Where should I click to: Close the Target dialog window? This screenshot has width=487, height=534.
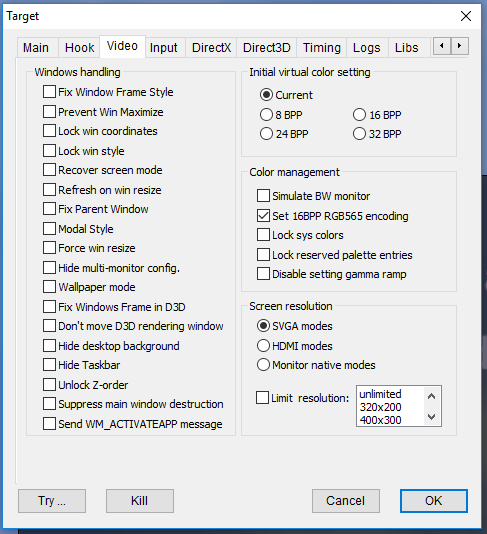coord(466,16)
